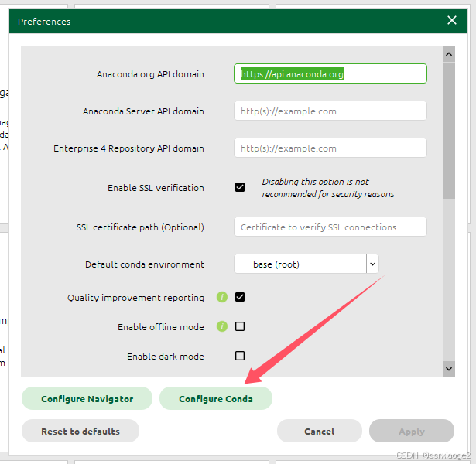Click Enterprise 4 Repository API domain field
This screenshot has width=476, height=464.
(330, 148)
